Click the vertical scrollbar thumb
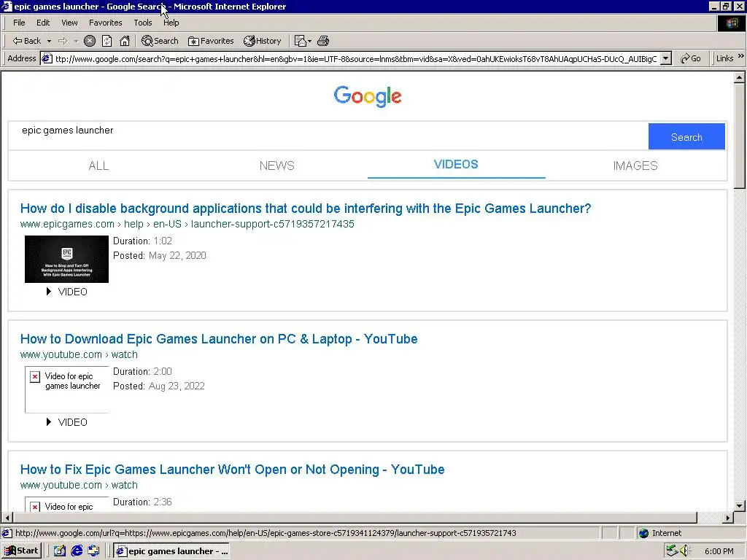747x560 pixels. [x=739, y=136]
